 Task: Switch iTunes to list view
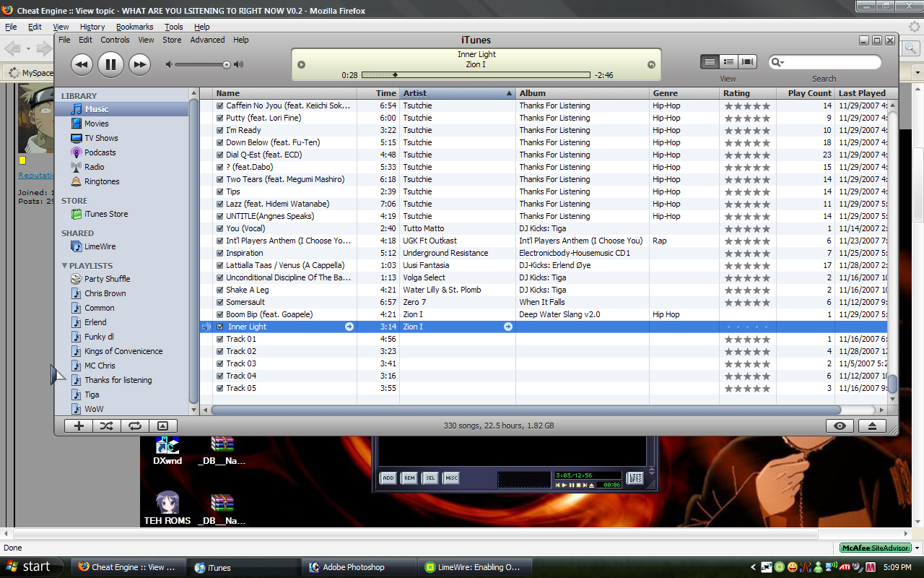710,62
